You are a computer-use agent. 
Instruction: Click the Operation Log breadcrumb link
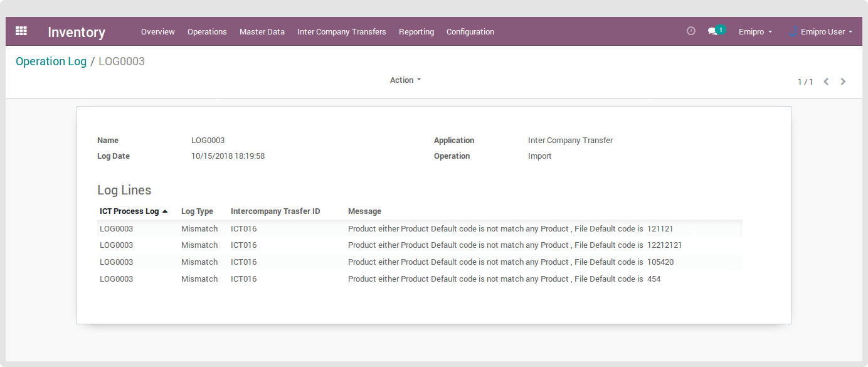[51, 61]
